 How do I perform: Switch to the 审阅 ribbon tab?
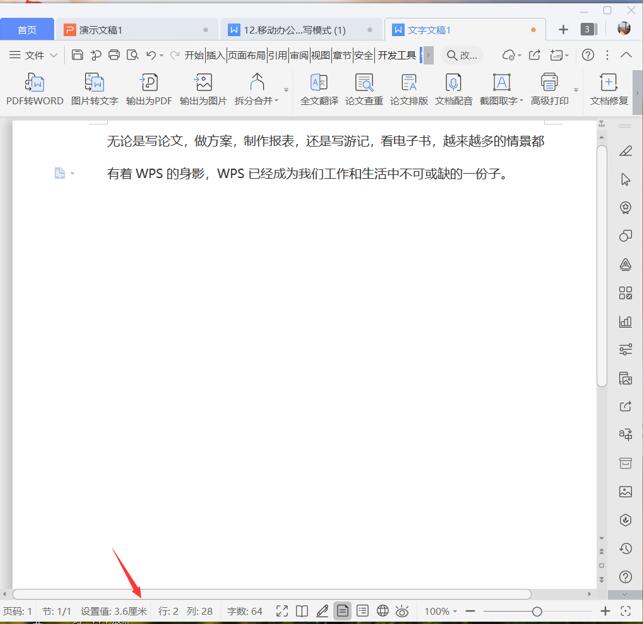[x=299, y=55]
